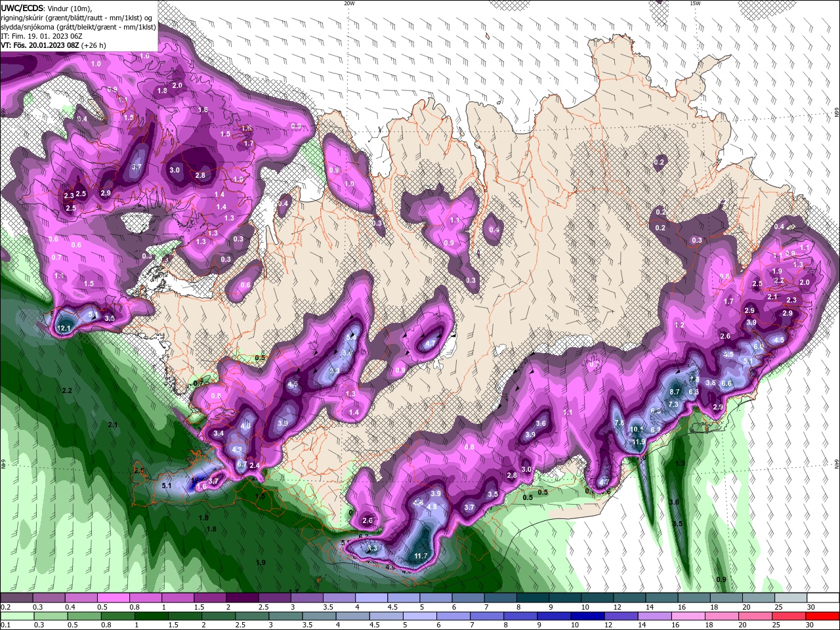840x630 pixels.
Task: Click the 6.0 precipitation value on the map
Action: point(757,346)
